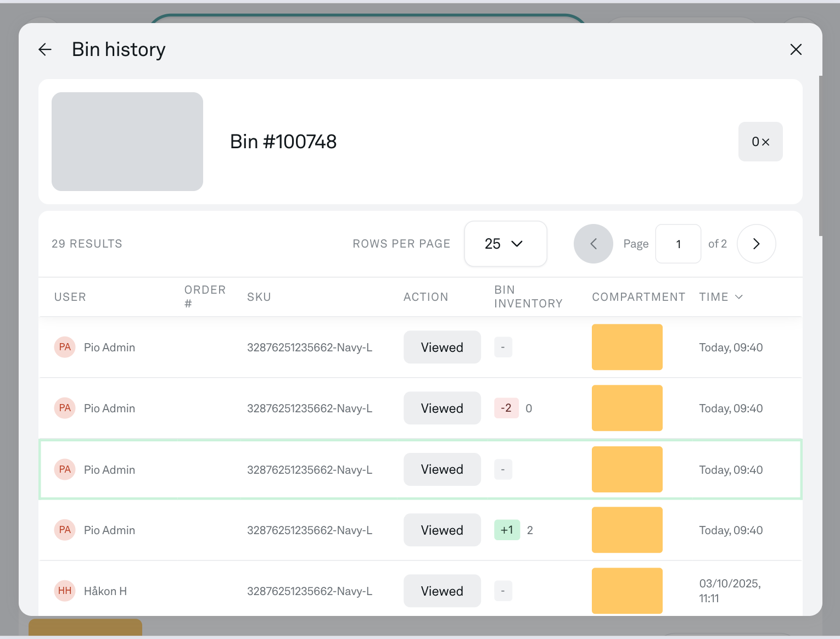
Task: Click the 0× quantity badge
Action: point(760,142)
